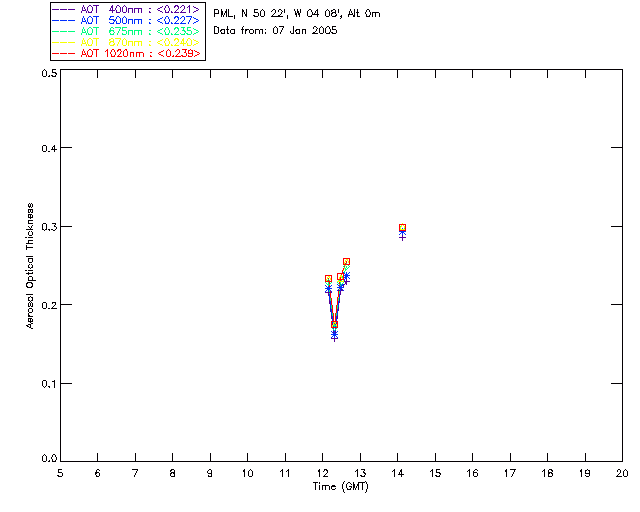
Task: Click the 'Time (GMT)' axis label
Action: click(x=341, y=487)
